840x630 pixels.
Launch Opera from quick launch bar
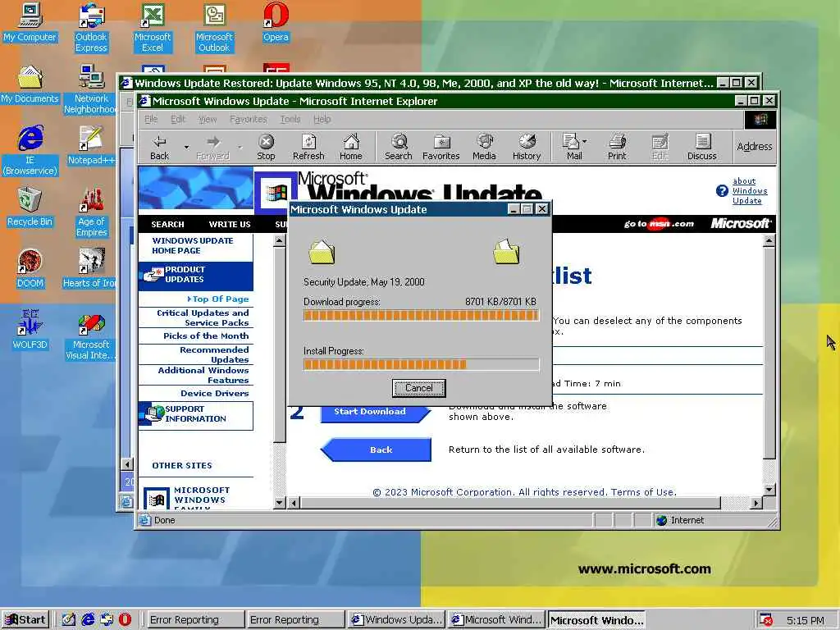point(125,620)
